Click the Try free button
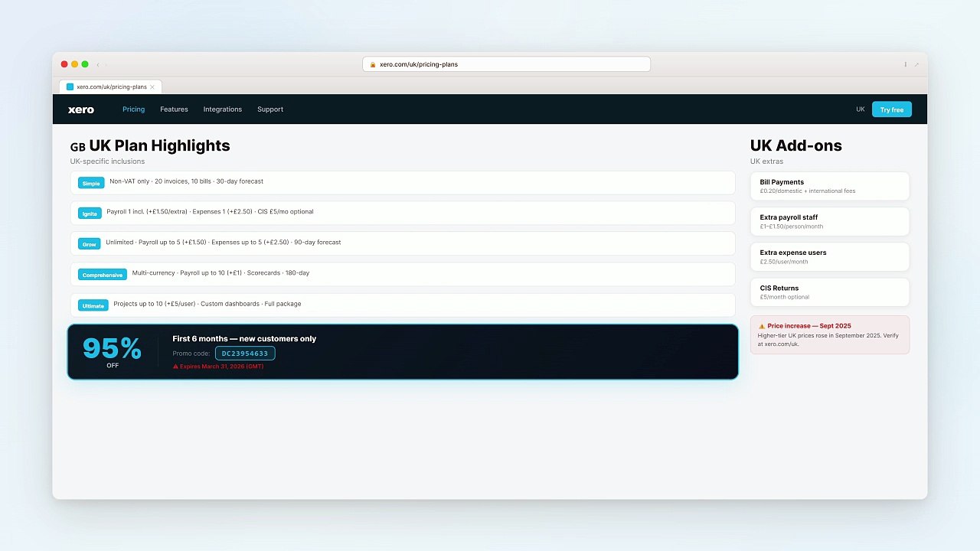 point(892,109)
